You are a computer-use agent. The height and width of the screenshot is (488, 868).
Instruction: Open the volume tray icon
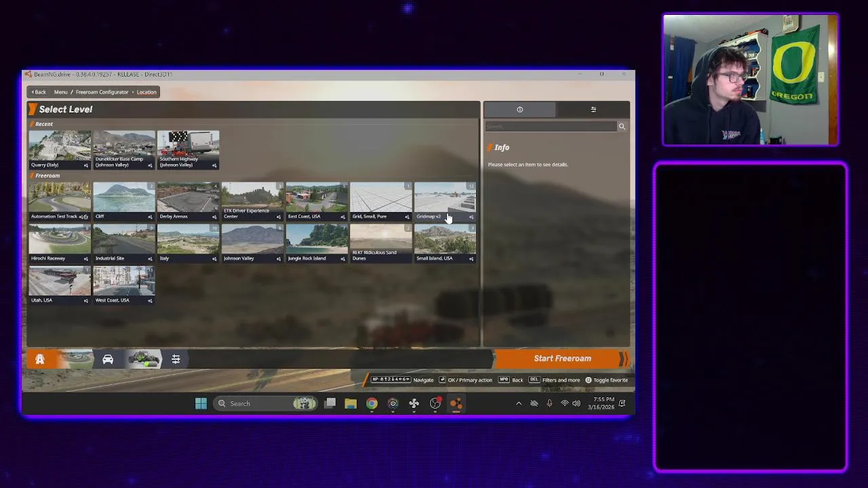pos(576,404)
